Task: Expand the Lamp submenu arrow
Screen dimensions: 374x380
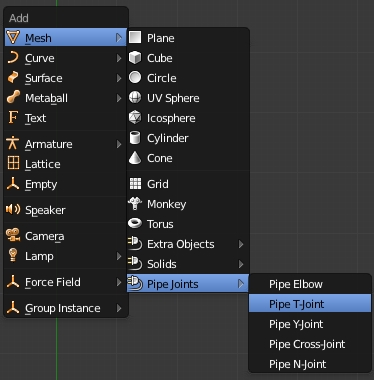Action: (119, 256)
